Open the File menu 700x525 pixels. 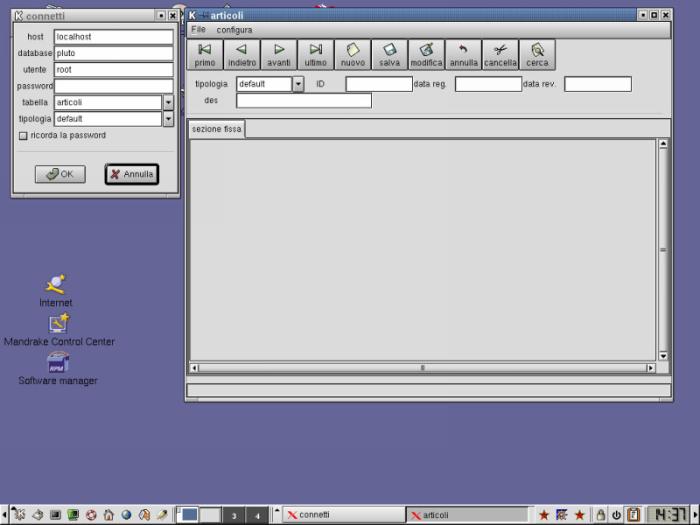[198, 30]
